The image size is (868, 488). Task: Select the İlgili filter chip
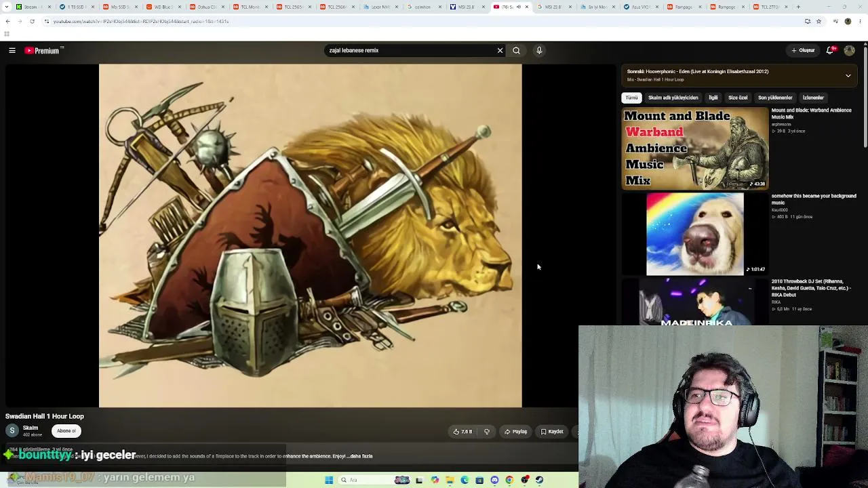pyautogui.click(x=713, y=98)
